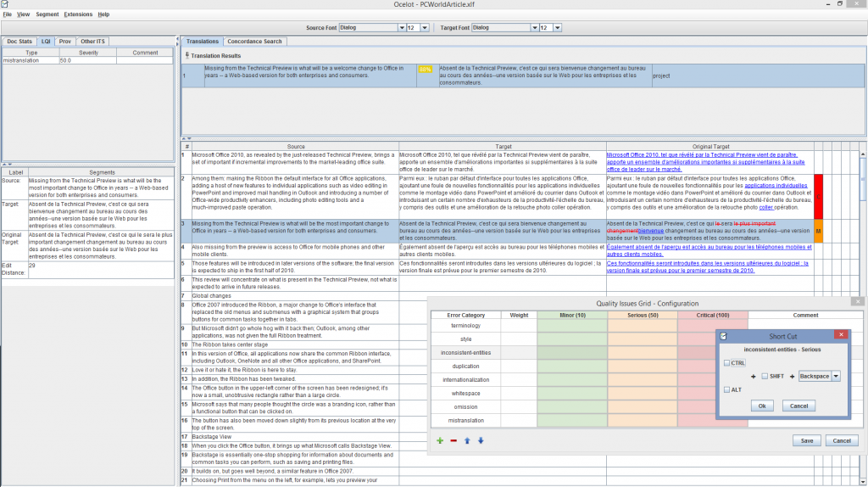Open the File menu
The width and height of the screenshot is (868, 487).
click(7, 14)
